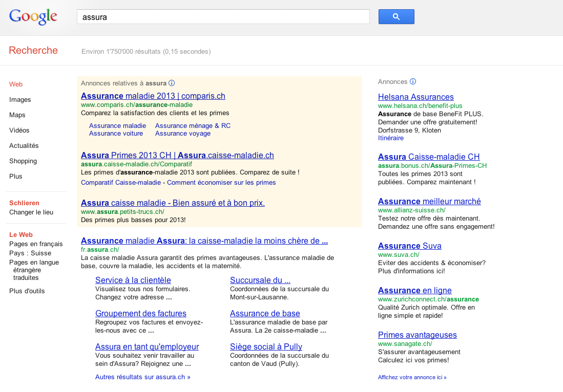Click 'Autres résultats sur assura.ch »'
This screenshot has width=563, height=392.
[x=142, y=377]
